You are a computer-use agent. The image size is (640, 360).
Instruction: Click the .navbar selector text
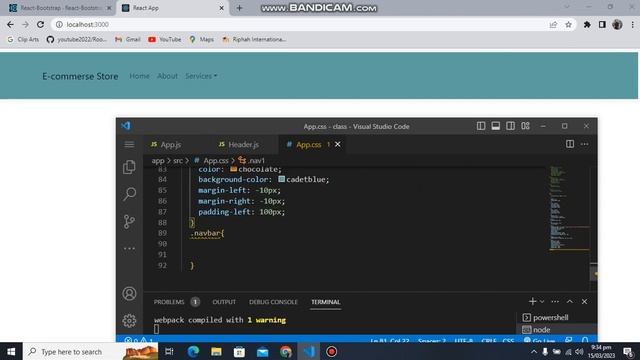pos(206,233)
